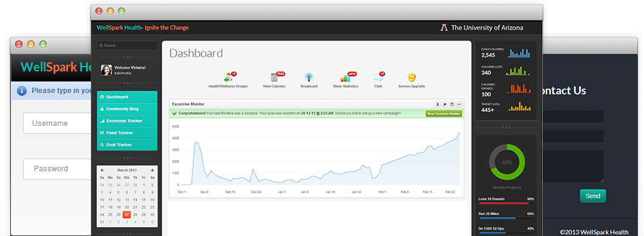This screenshot has height=236, width=644.
Task: Select the Dashboard menu item
Action: pyautogui.click(x=127, y=97)
